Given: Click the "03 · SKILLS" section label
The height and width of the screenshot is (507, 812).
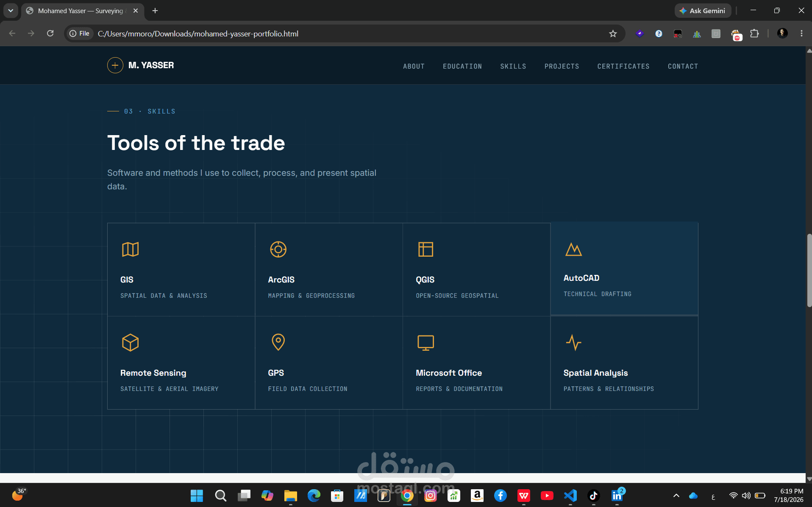Looking at the screenshot, I should tap(150, 111).
